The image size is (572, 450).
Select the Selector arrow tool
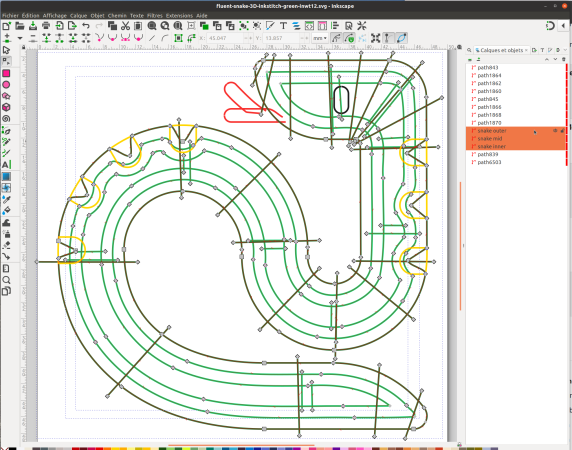point(6,50)
